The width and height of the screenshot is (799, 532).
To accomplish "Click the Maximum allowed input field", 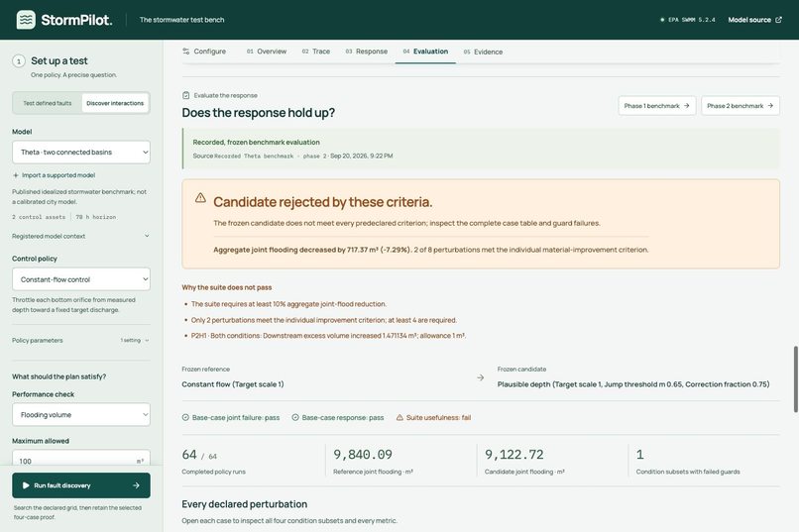I will click(81, 458).
